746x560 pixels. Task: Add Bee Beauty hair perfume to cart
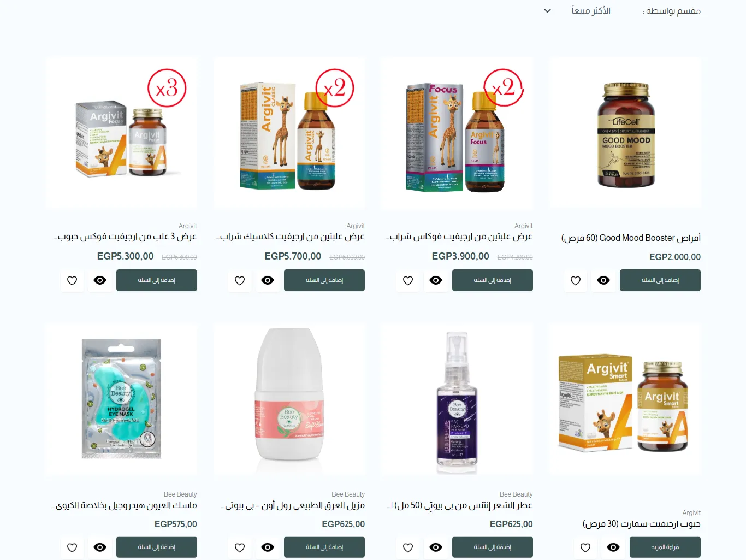click(x=493, y=547)
